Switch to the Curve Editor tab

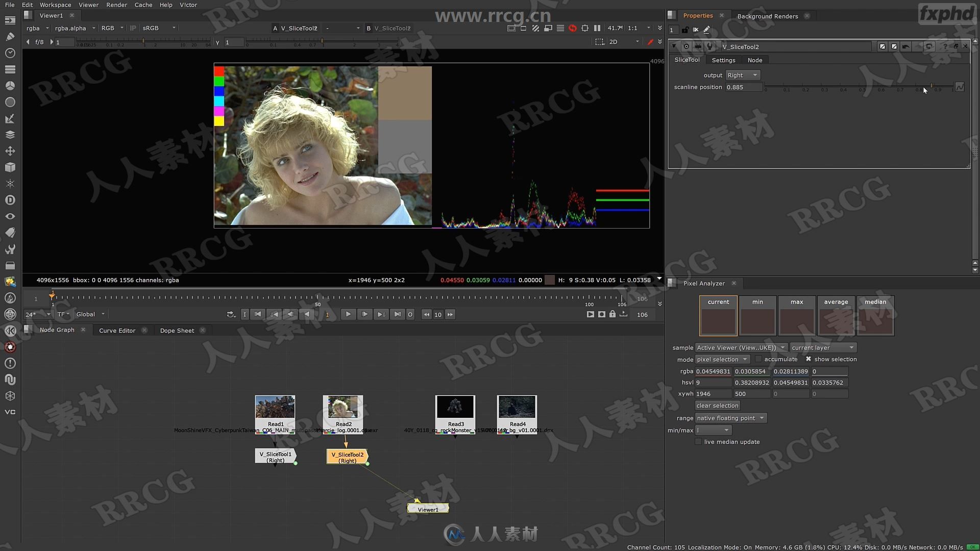[117, 330]
